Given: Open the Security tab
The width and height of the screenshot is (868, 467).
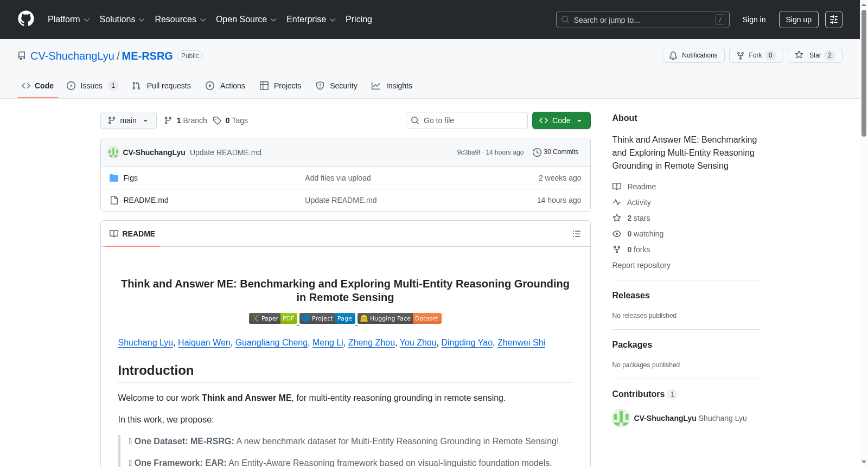Looking at the screenshot, I should point(336,86).
